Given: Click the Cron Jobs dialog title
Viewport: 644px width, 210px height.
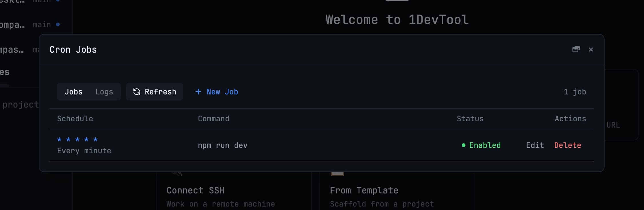Looking at the screenshot, I should tap(73, 49).
